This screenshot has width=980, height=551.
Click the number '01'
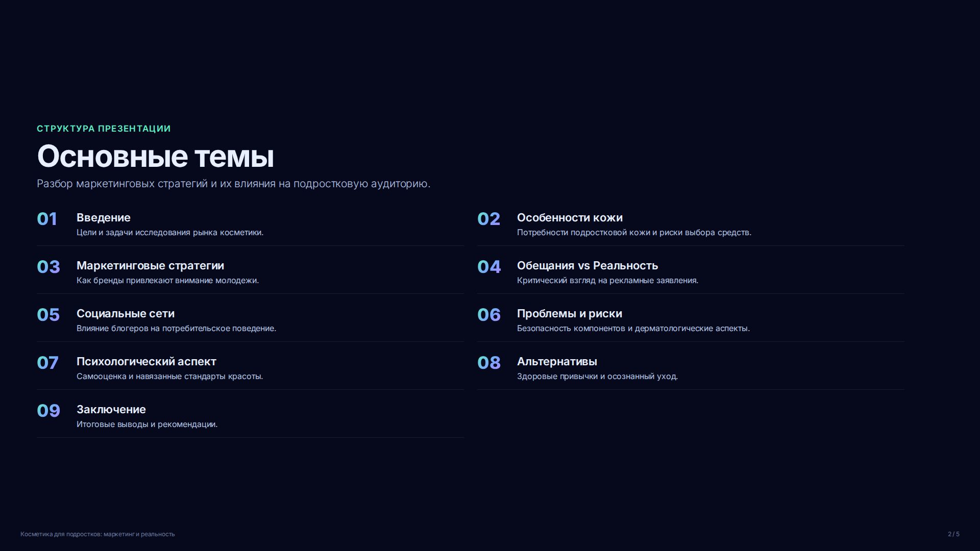click(47, 219)
